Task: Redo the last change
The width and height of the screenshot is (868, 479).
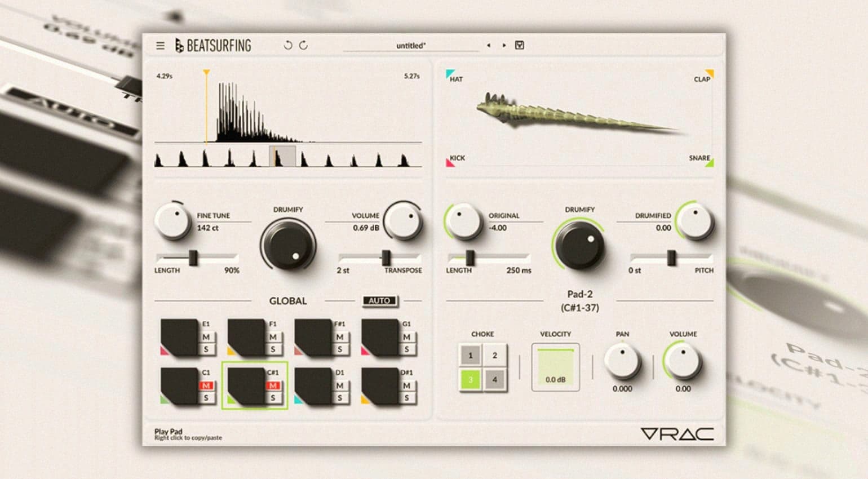Action: [x=303, y=45]
